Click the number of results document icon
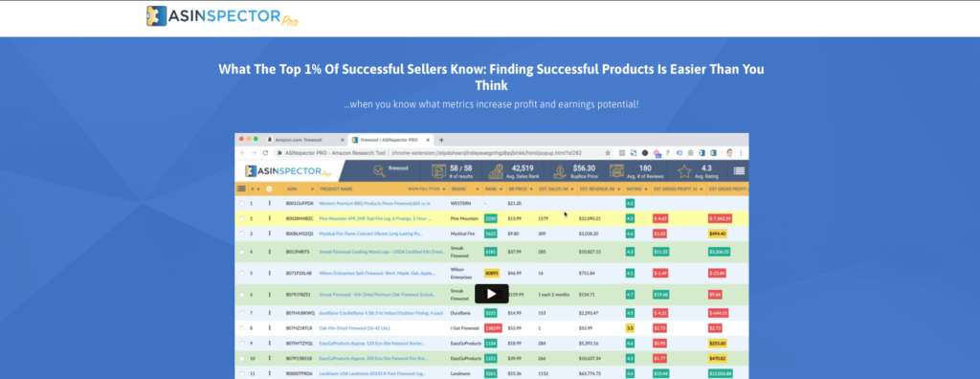Image resolution: width=980 pixels, height=379 pixels. pyautogui.click(x=438, y=170)
